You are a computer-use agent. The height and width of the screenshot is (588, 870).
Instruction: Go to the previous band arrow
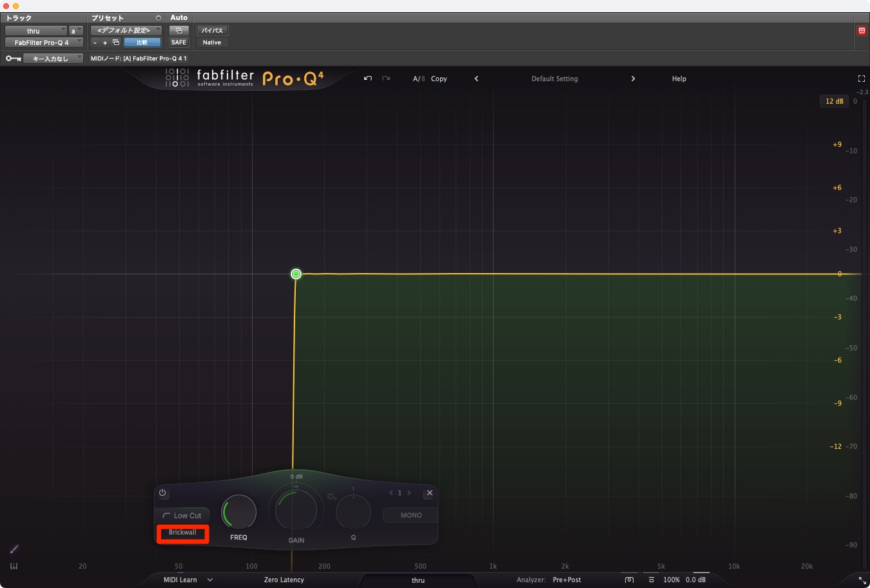(x=391, y=493)
